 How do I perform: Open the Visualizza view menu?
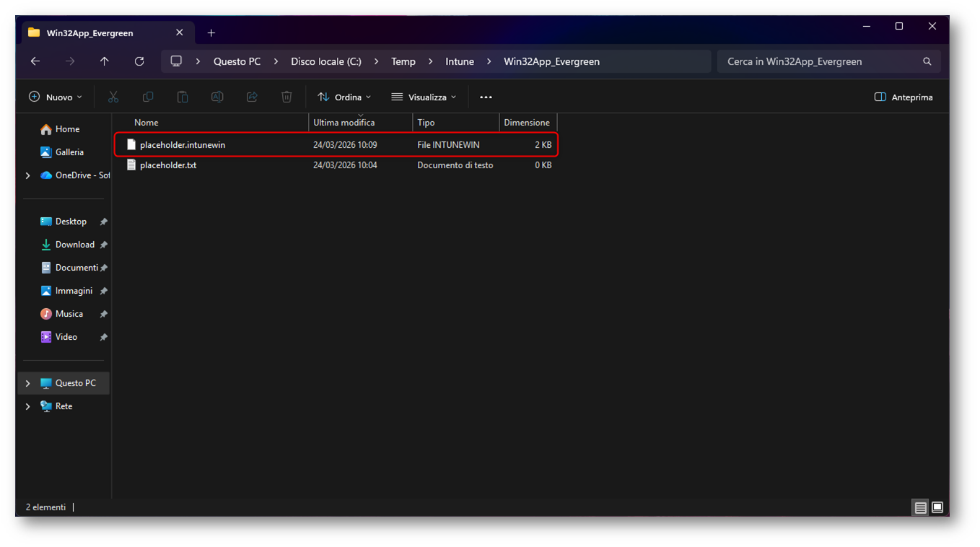(x=424, y=97)
